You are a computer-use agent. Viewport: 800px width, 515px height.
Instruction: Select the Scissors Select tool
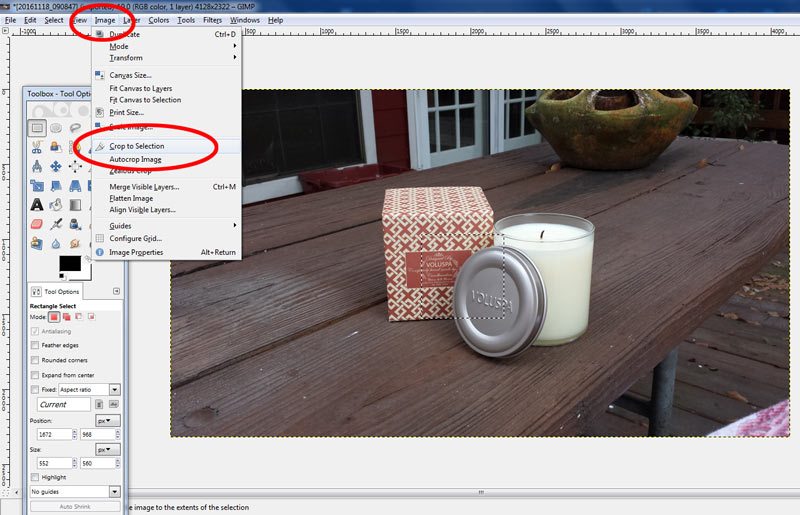pyautogui.click(x=37, y=147)
